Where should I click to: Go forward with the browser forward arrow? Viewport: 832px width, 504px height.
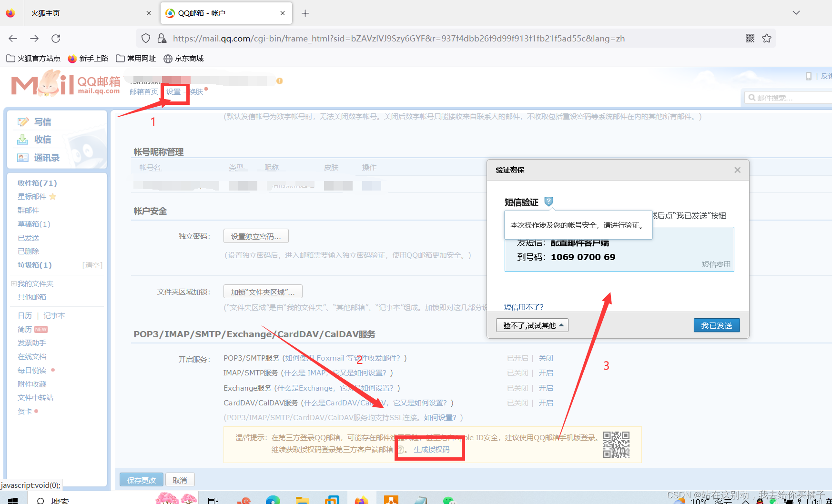click(34, 39)
